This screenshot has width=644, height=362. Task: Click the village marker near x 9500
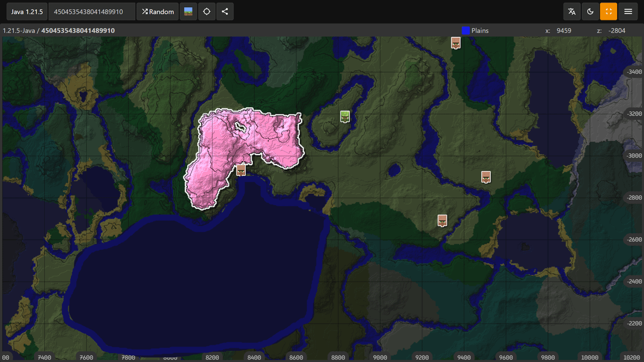(486, 177)
